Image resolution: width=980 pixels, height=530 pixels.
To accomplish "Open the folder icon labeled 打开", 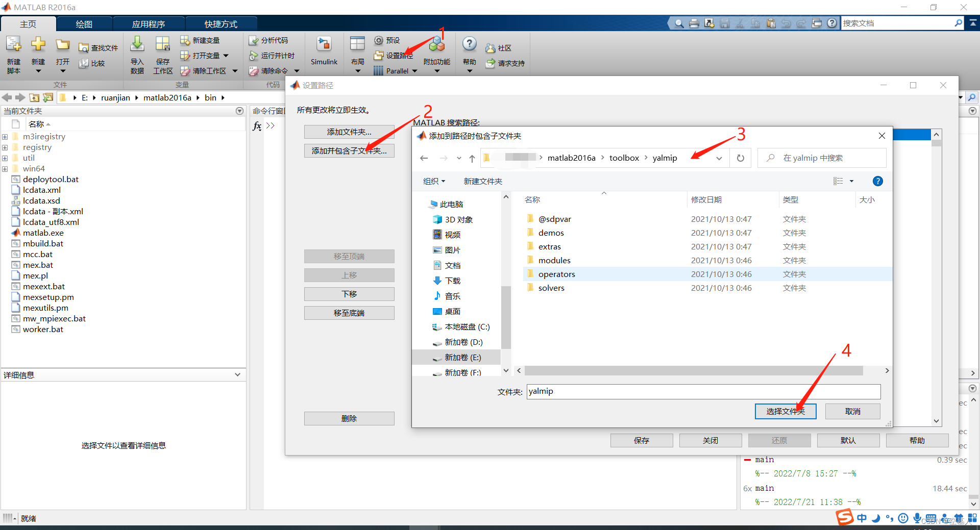I will click(x=63, y=44).
